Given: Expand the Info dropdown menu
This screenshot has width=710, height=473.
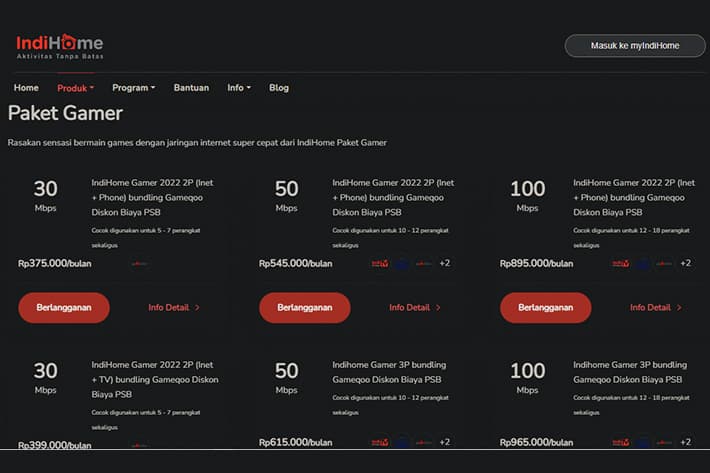Looking at the screenshot, I should point(239,88).
